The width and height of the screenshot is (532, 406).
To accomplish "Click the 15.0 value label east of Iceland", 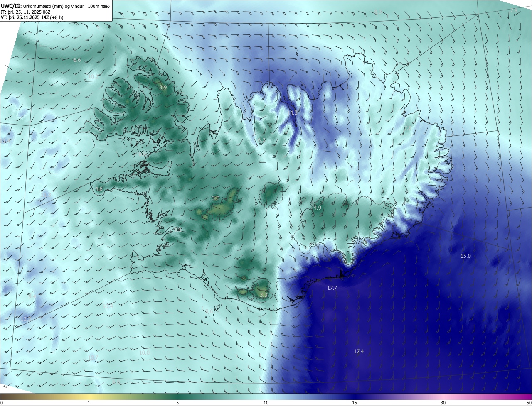I will click(x=465, y=256).
